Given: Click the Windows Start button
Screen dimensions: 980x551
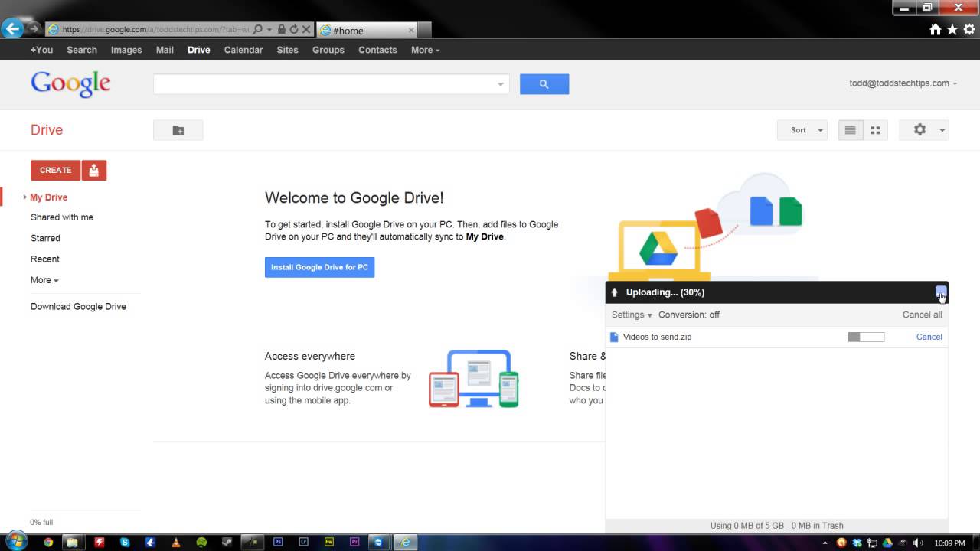Looking at the screenshot, I should [x=16, y=541].
